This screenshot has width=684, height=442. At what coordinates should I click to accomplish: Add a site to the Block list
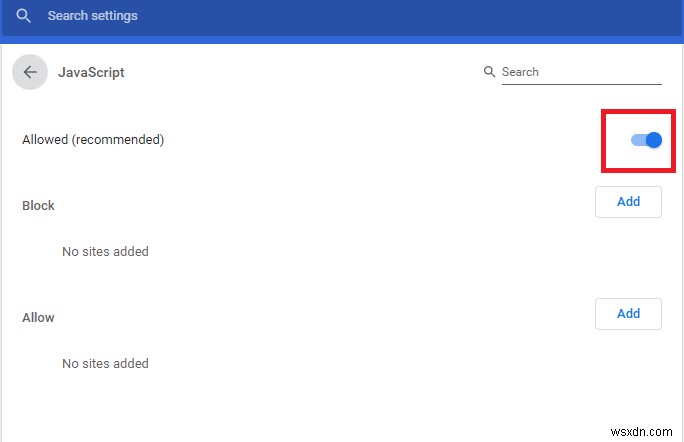click(x=628, y=201)
